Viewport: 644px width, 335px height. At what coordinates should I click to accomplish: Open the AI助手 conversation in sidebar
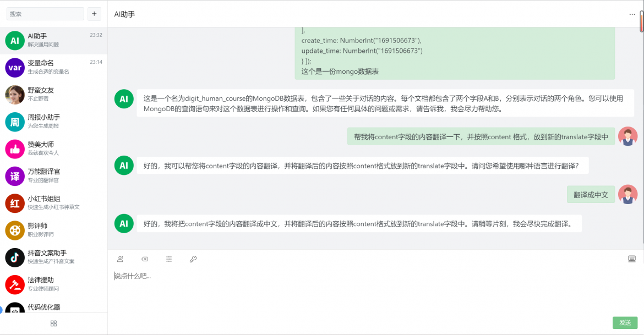pos(53,40)
